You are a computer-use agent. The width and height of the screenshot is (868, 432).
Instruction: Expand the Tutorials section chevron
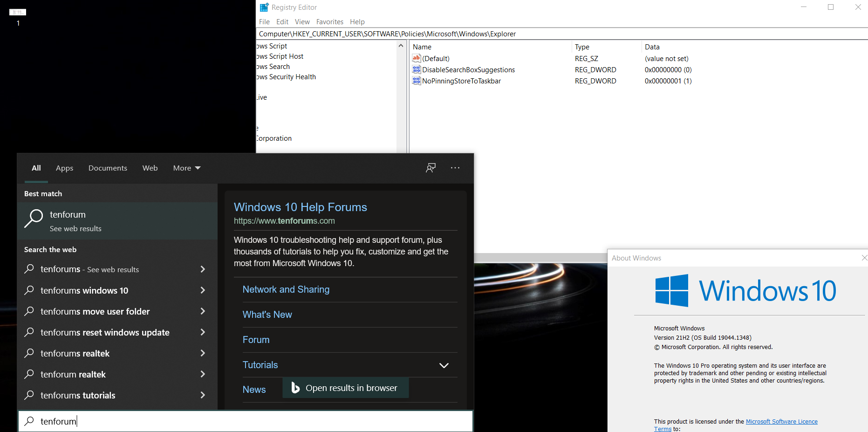(444, 365)
